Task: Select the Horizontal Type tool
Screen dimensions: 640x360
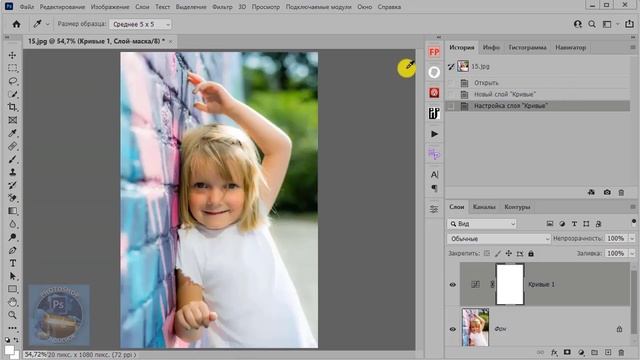Action: point(12,263)
